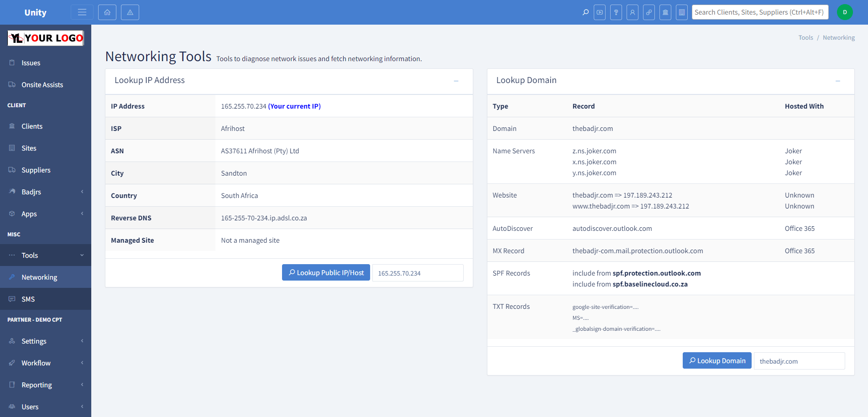Open Suppliers in the sidebar
868x417 pixels.
click(x=46, y=170)
